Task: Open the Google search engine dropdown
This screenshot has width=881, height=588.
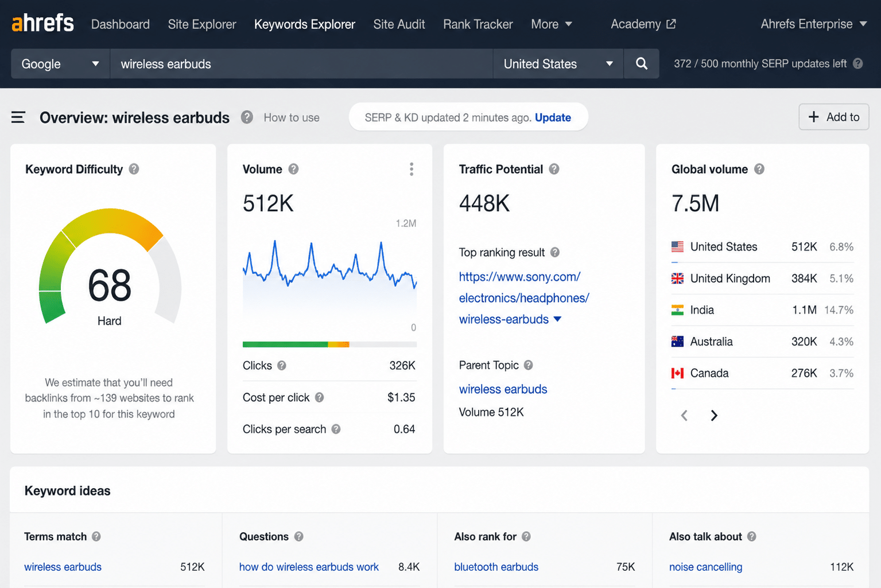Action: pos(60,64)
